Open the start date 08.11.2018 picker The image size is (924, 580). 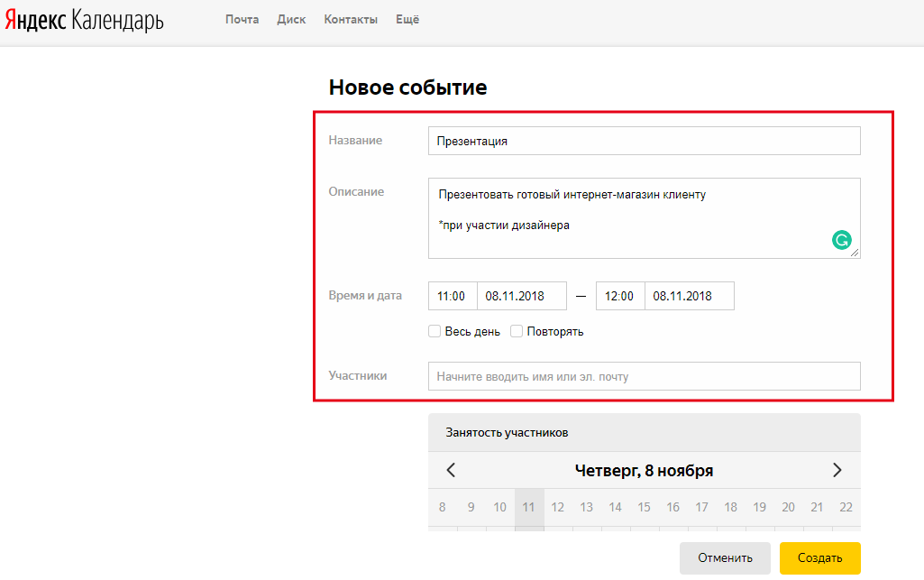[521, 296]
